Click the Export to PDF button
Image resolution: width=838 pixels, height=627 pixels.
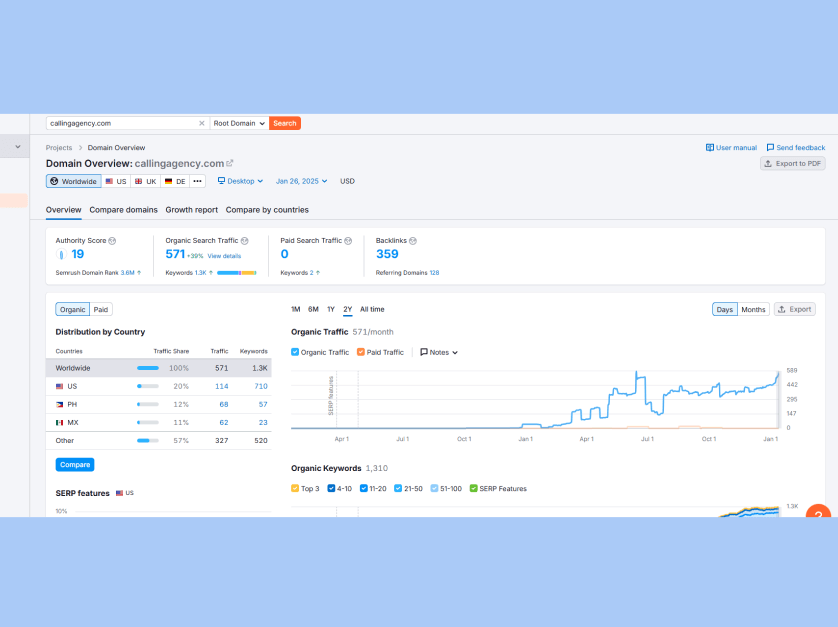792,163
